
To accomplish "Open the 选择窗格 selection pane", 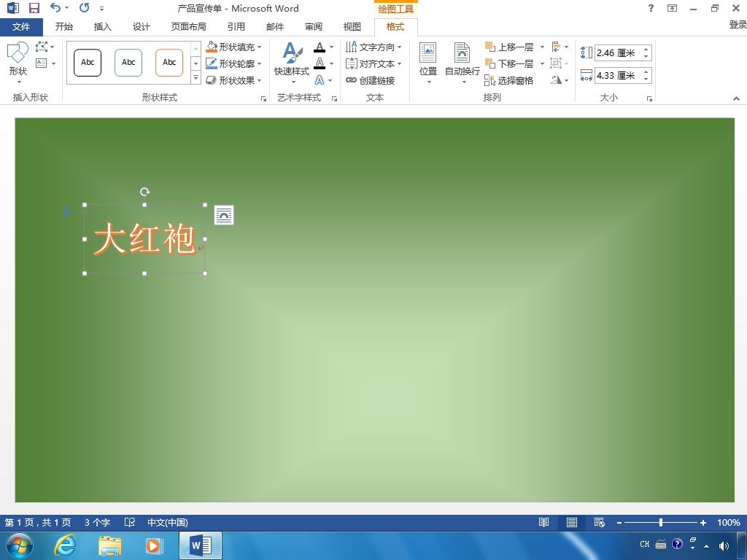I will tap(508, 80).
